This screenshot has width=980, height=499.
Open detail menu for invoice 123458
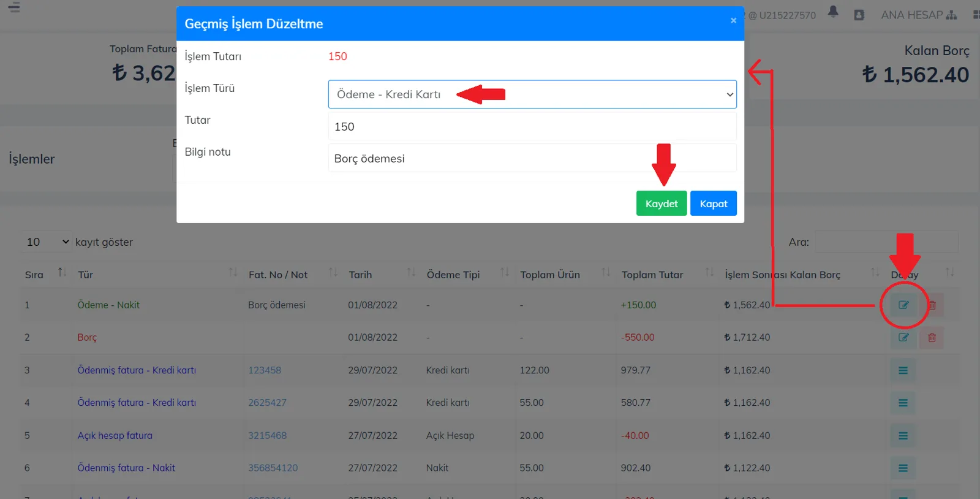click(x=903, y=370)
